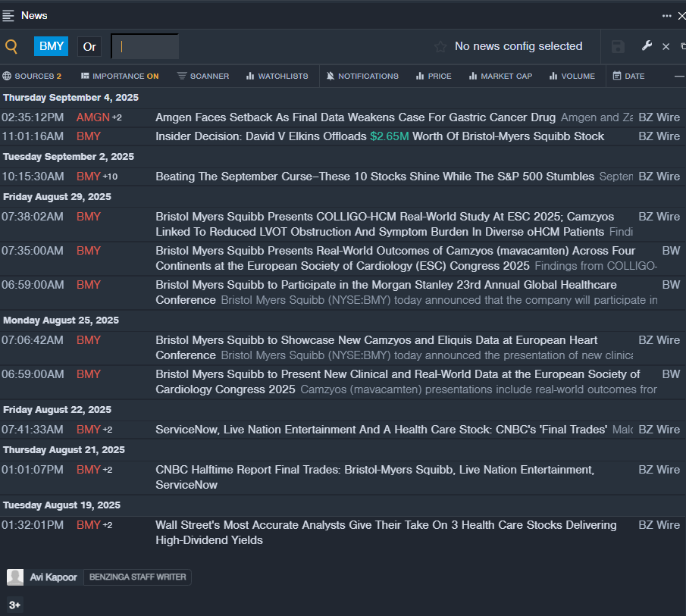Click the $2.65M amount in headline

click(390, 136)
